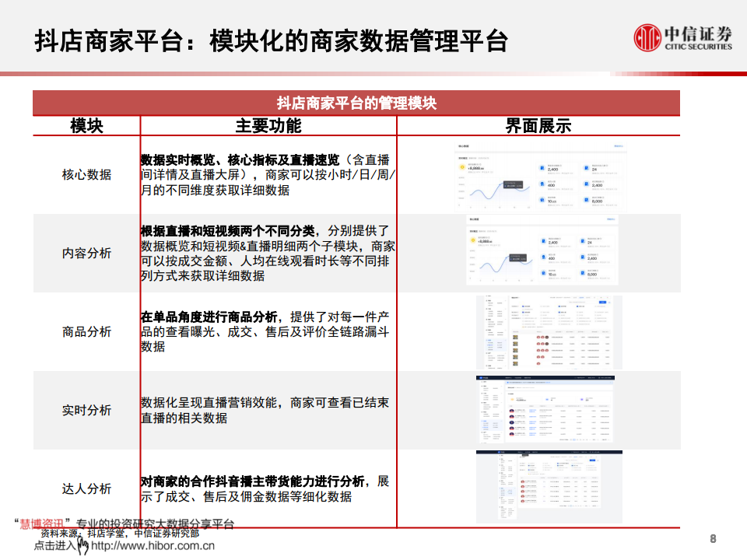Image resolution: width=747 pixels, height=560 pixels.
Task: Click the "主要功能" column header
Action: tap(268, 126)
